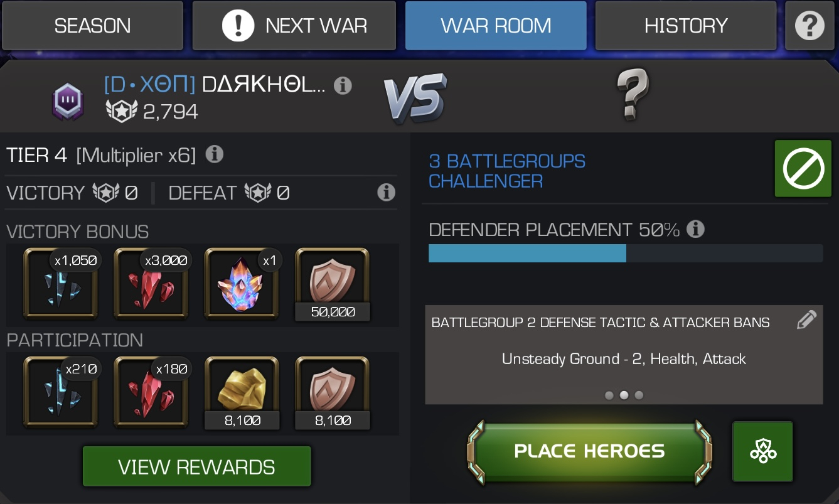Screen dimensions: 839x504
Task: Click the Place Heroes button
Action: click(589, 451)
